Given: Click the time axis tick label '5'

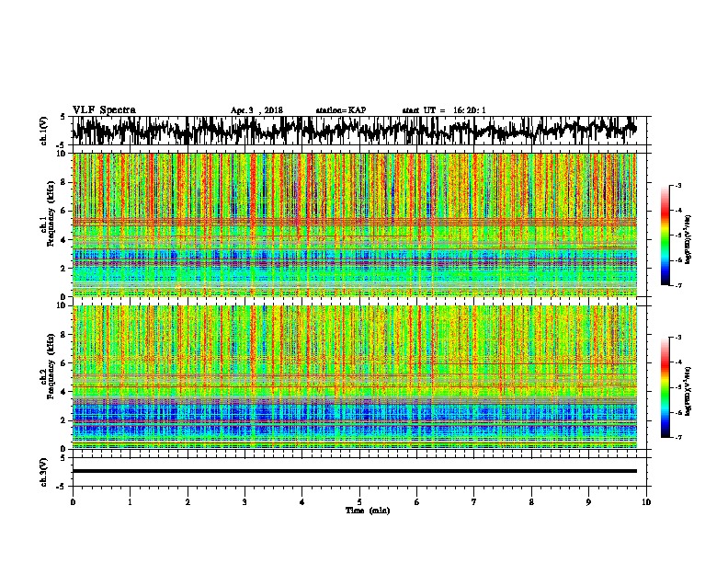Looking at the screenshot, I should 359,502.
